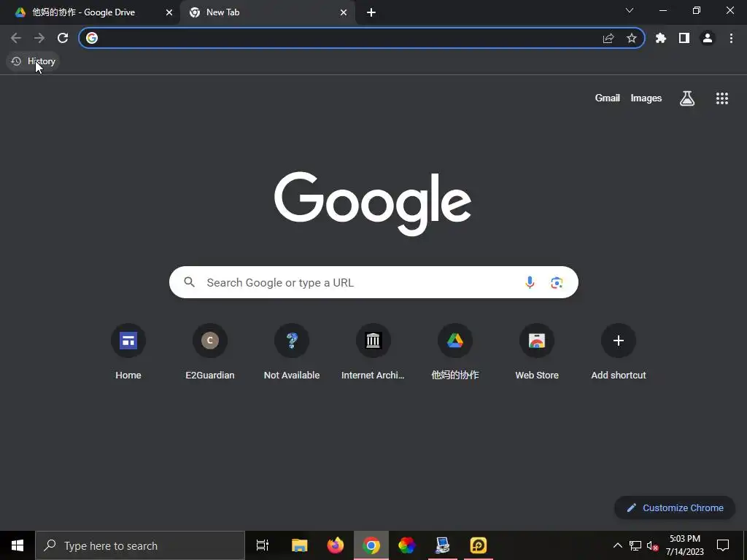The image size is (747, 560).
Task: Expand the tab search chevron
Action: [x=630, y=10]
